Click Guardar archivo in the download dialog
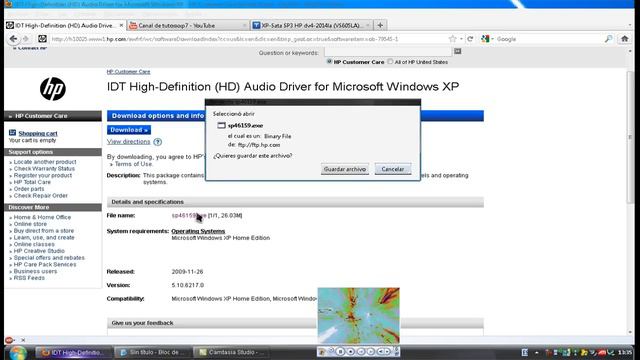640x360 pixels. coord(345,169)
